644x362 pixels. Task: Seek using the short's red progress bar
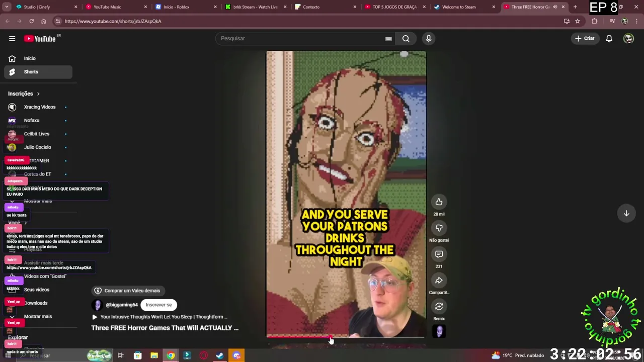point(346,337)
